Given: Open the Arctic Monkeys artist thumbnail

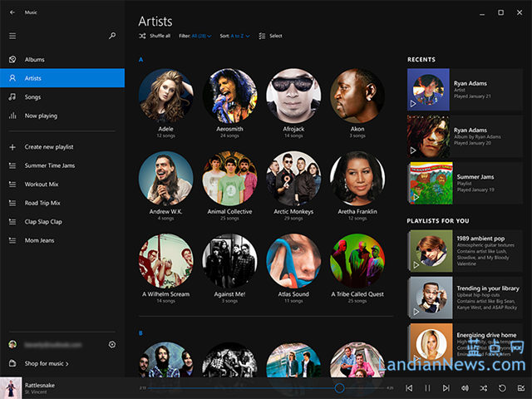Looking at the screenshot, I should click(x=293, y=179).
